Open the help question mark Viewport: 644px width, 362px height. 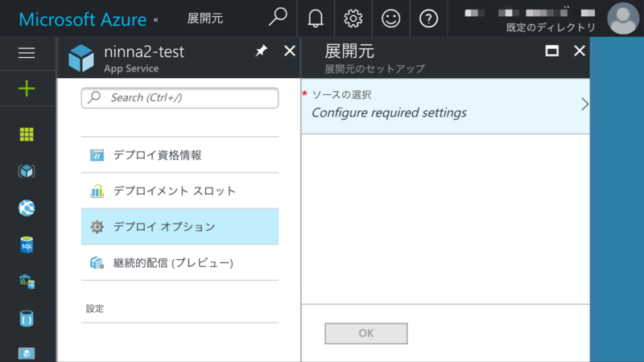pos(428,19)
